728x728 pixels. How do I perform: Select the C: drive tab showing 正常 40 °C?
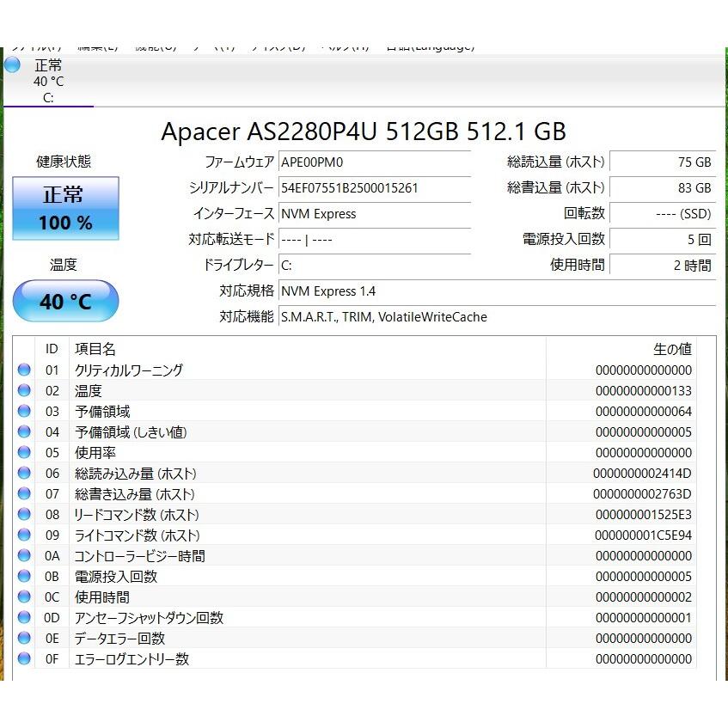click(x=48, y=81)
